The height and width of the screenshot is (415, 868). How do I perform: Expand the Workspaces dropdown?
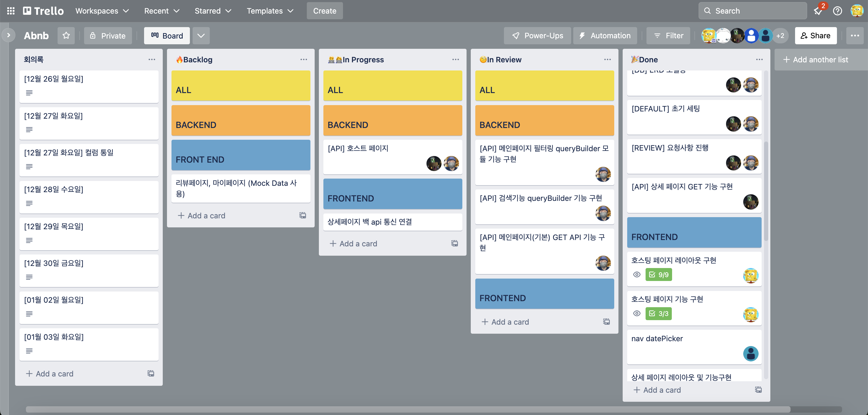(102, 11)
